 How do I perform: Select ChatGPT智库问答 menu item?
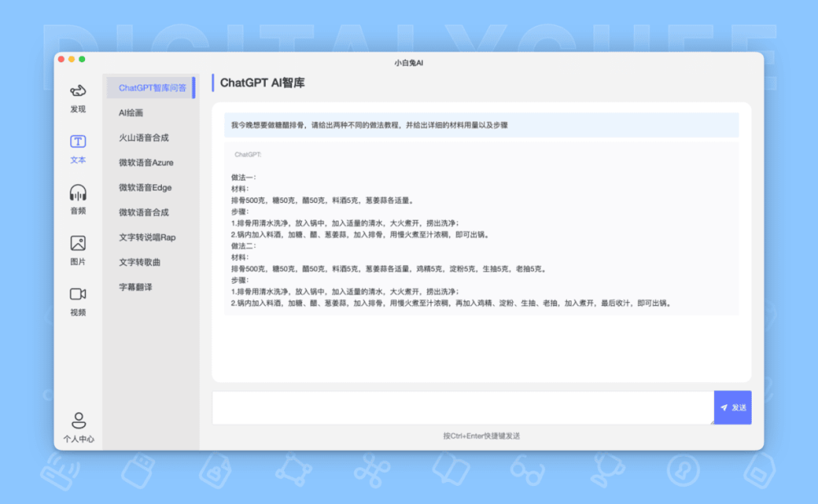pyautogui.click(x=151, y=88)
